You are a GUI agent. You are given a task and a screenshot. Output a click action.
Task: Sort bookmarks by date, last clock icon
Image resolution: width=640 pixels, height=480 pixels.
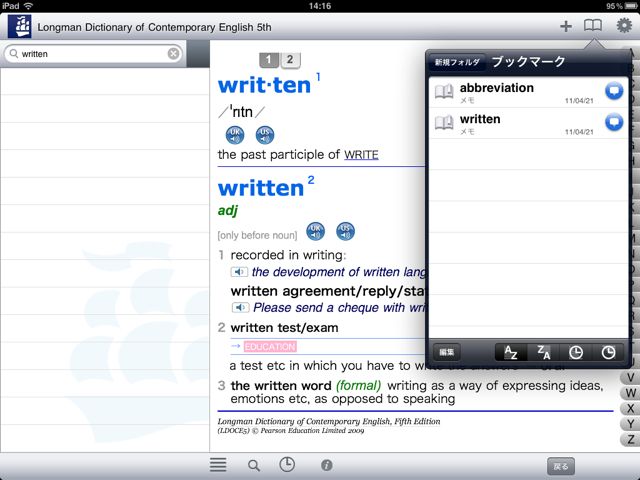608,352
